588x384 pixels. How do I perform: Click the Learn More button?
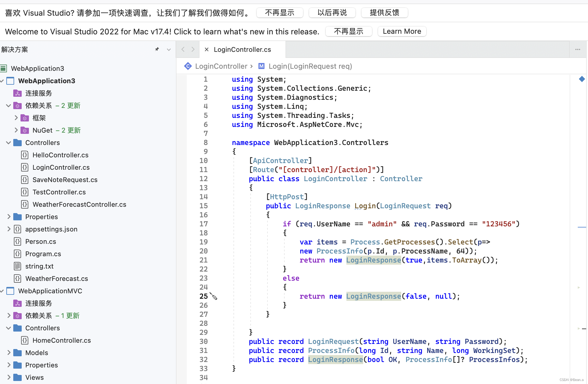402,31
